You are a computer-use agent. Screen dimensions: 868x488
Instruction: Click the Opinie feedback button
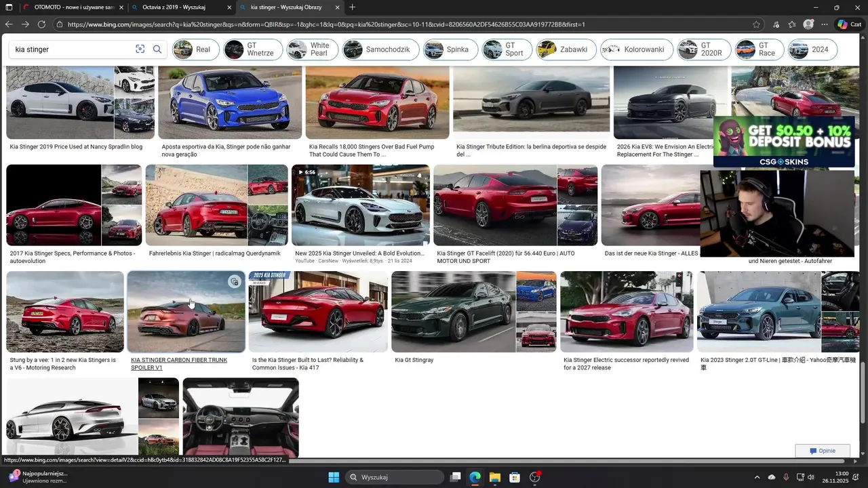point(823,451)
